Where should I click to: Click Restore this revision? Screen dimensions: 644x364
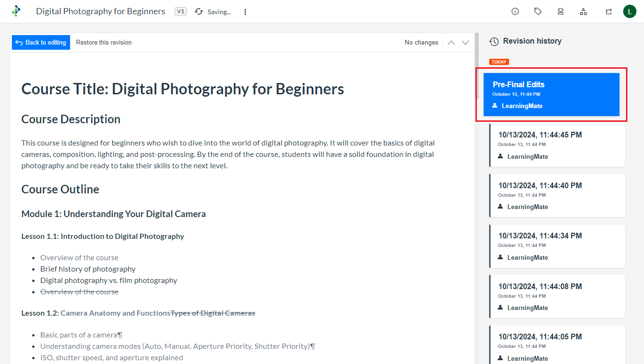[104, 43]
